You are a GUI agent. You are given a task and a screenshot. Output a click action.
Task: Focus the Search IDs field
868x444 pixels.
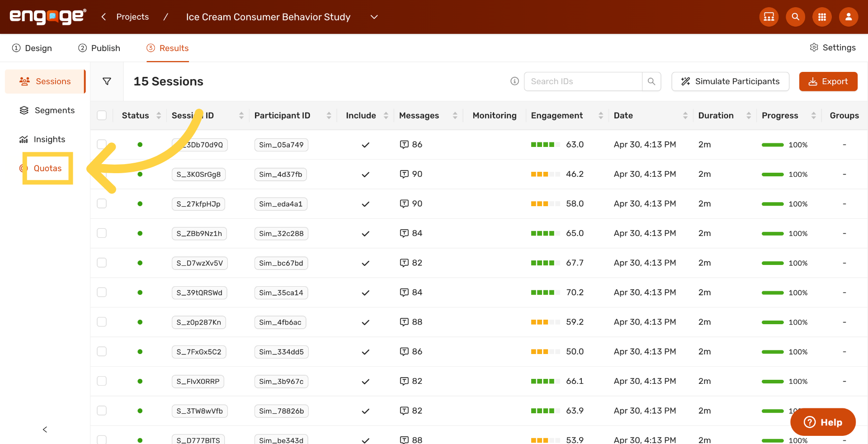[x=583, y=81]
